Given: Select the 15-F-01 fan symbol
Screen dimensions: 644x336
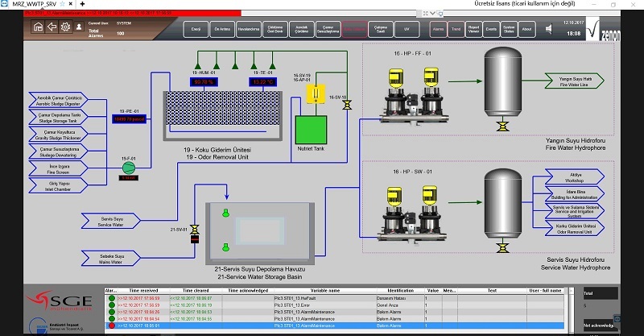Looking at the screenshot, I should [x=129, y=168].
